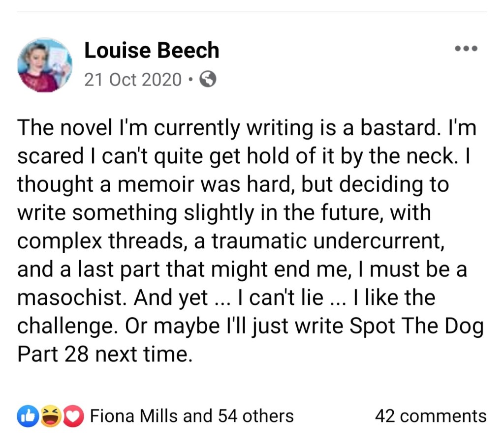Image resolution: width=504 pixels, height=444 pixels.
Task: Open the 42 comments link
Action: pos(430,416)
